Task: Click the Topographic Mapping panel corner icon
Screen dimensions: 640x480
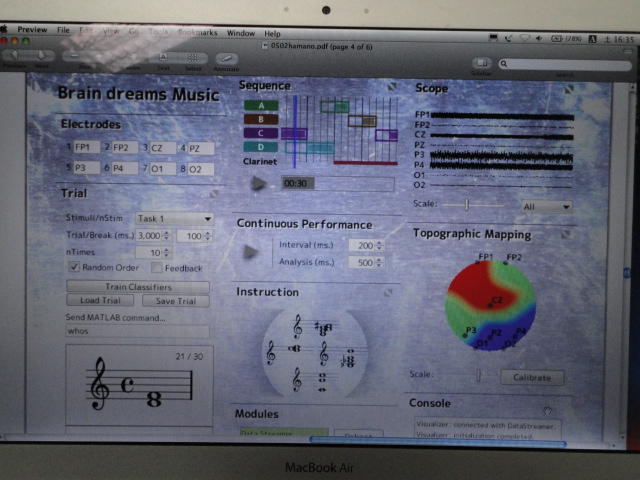Action: (568, 232)
